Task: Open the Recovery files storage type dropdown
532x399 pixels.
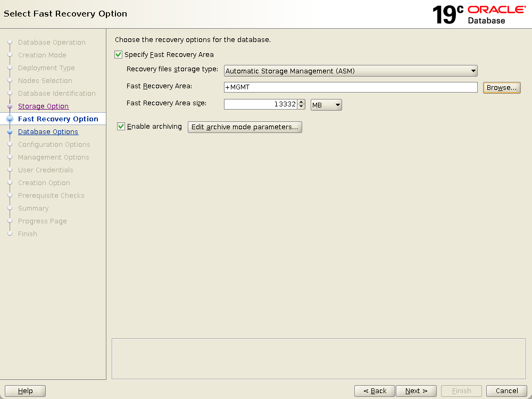Action: [351, 71]
